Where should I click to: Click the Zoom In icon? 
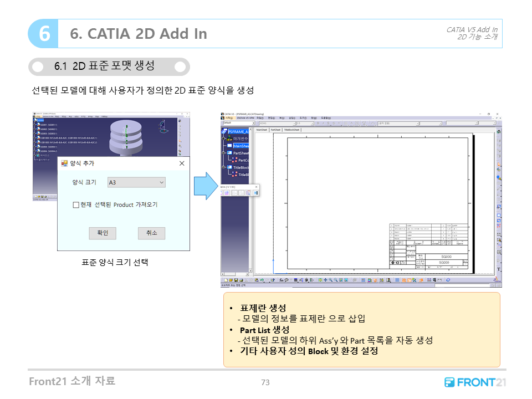[330, 280]
